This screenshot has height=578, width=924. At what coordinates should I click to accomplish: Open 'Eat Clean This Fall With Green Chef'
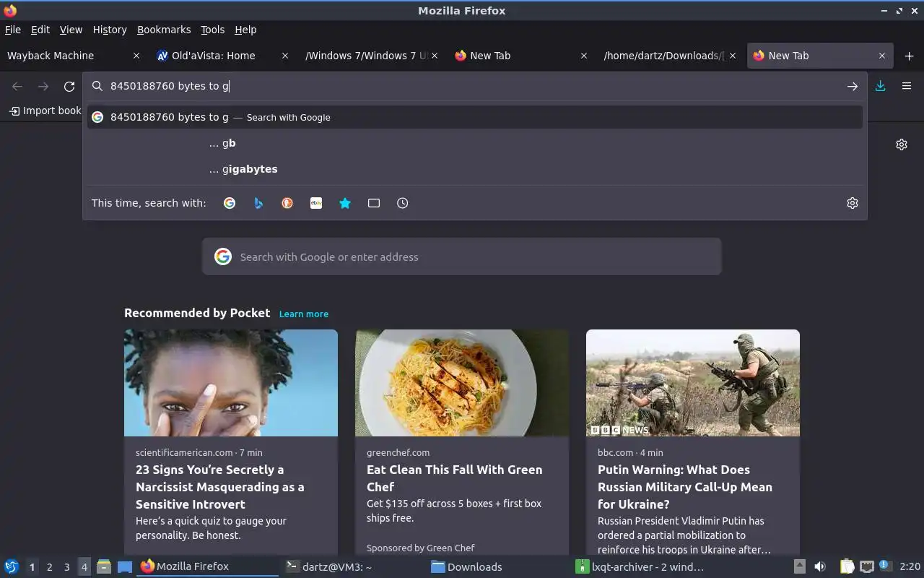point(454,478)
